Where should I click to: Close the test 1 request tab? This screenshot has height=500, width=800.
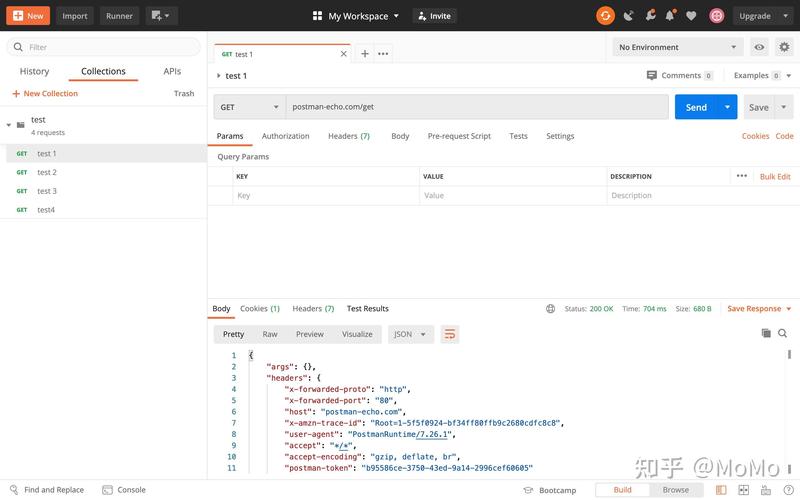point(343,54)
